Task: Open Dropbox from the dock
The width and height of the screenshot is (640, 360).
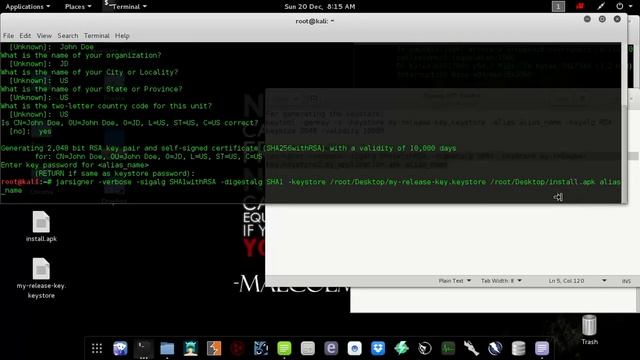Action: [378, 348]
